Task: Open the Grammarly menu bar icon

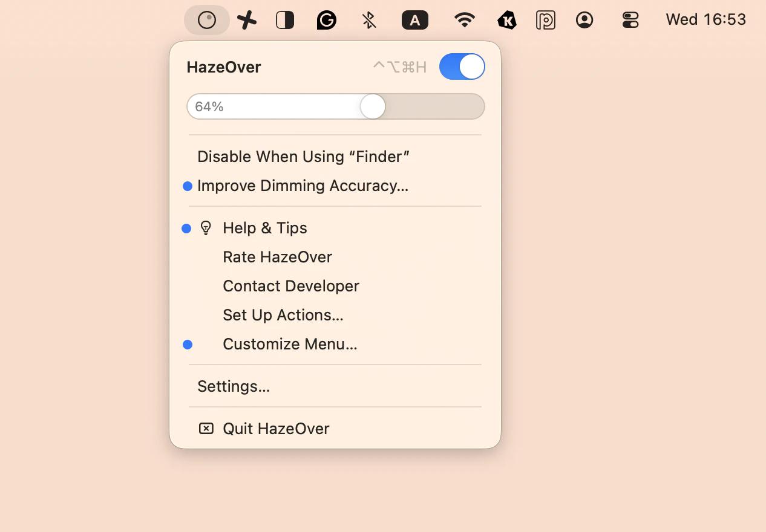Action: click(326, 19)
